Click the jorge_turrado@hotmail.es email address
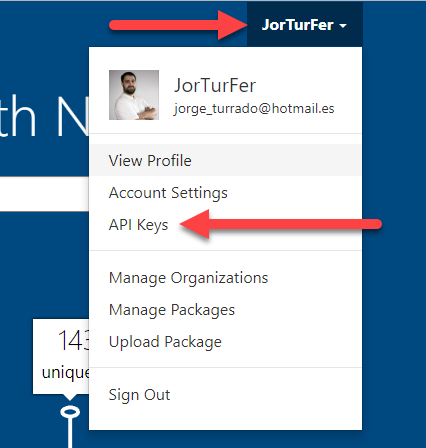The image size is (426, 448). 254,109
